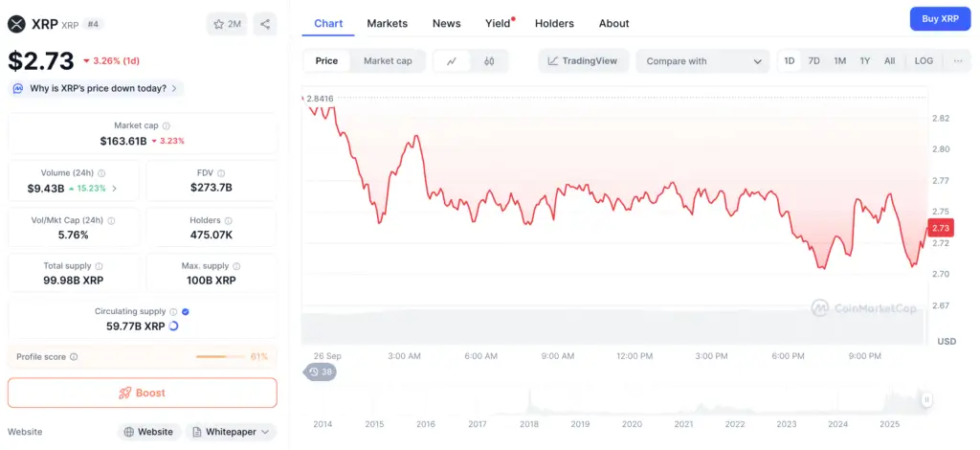This screenshot has height=450, width=980.
Task: Click the Total supply info icon
Action: 99,266
